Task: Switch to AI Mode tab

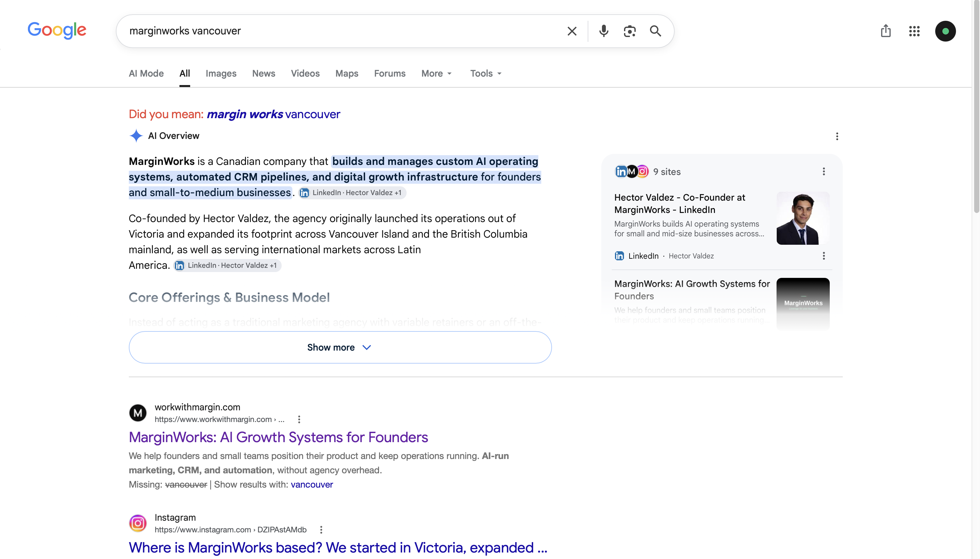Action: click(146, 73)
